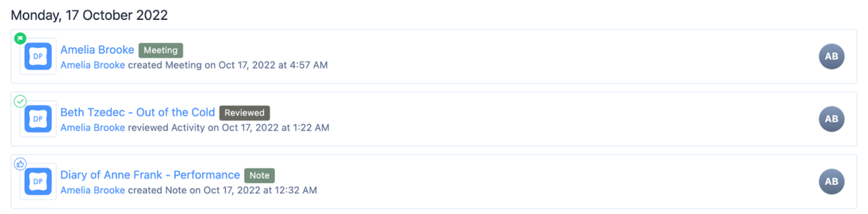Click the Monday, 17 October 2022 heading
The width and height of the screenshot is (868, 214).
click(x=89, y=15)
